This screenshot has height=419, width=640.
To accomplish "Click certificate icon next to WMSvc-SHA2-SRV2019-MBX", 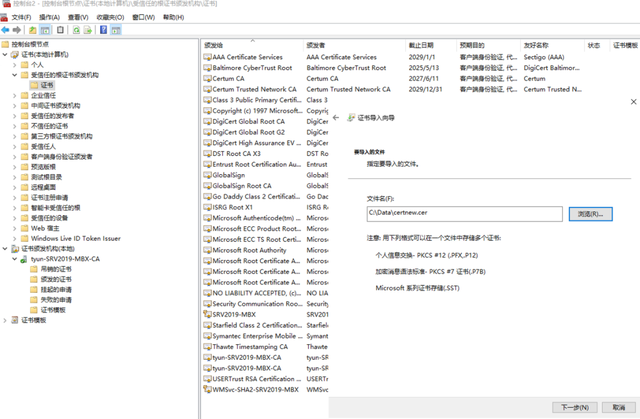I will 207,390.
